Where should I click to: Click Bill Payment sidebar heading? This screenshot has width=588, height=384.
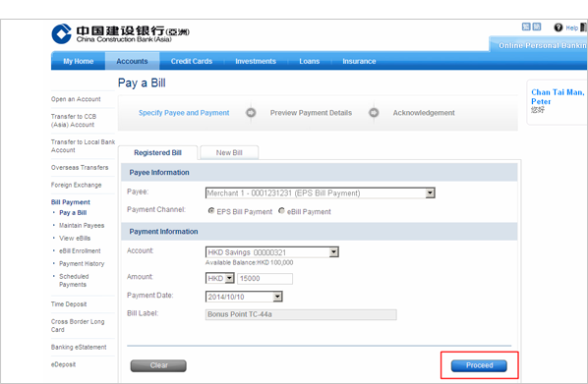click(71, 202)
